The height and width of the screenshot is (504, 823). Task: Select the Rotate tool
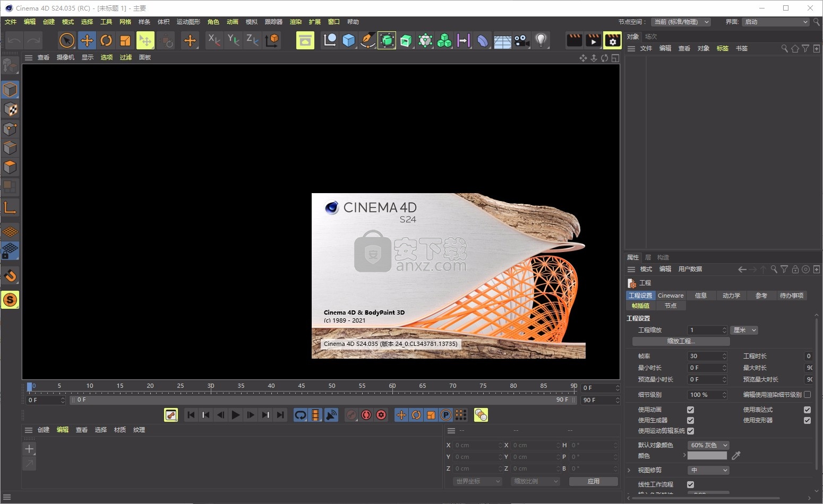(106, 40)
